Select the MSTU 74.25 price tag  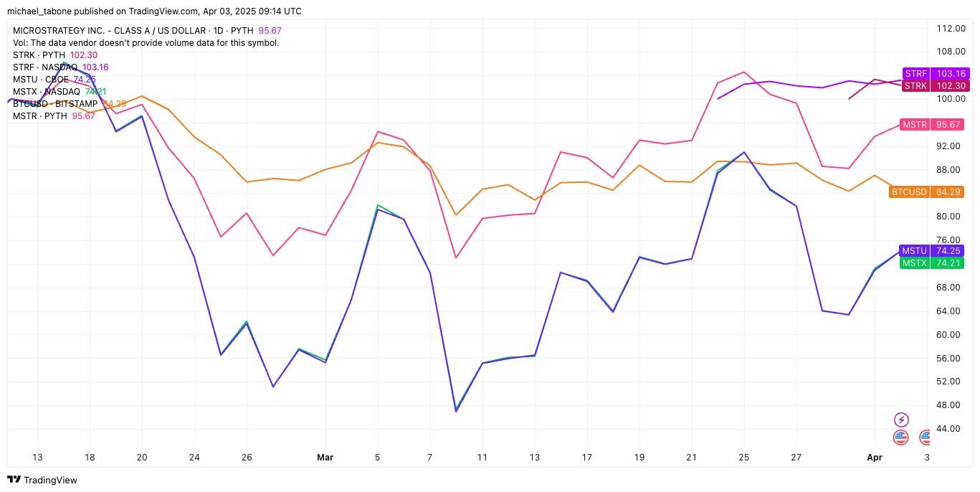point(931,251)
